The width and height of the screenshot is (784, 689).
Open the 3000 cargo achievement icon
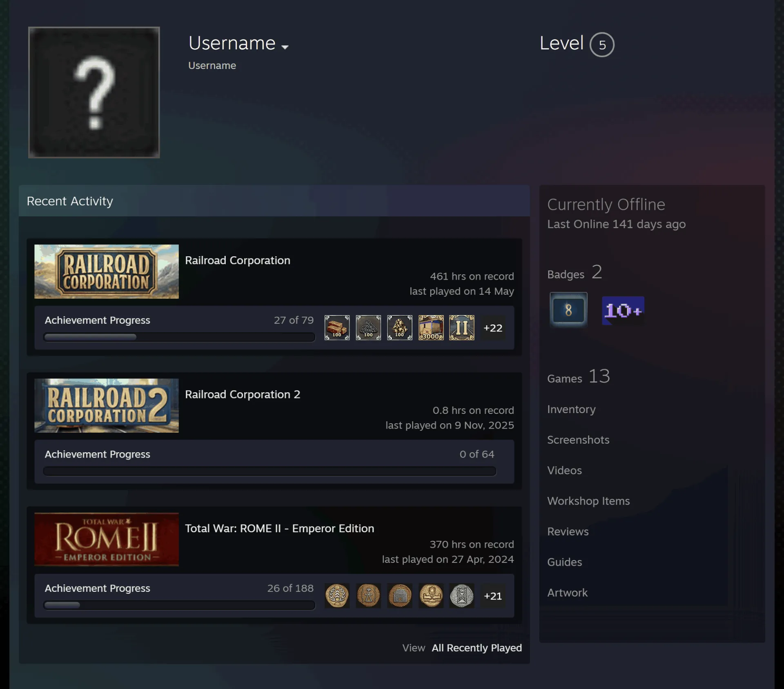click(x=431, y=328)
